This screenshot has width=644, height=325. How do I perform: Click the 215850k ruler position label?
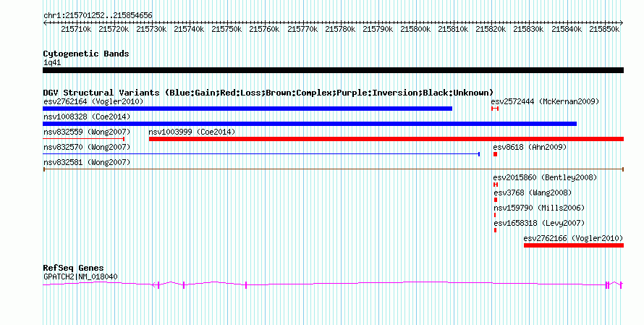(605, 29)
